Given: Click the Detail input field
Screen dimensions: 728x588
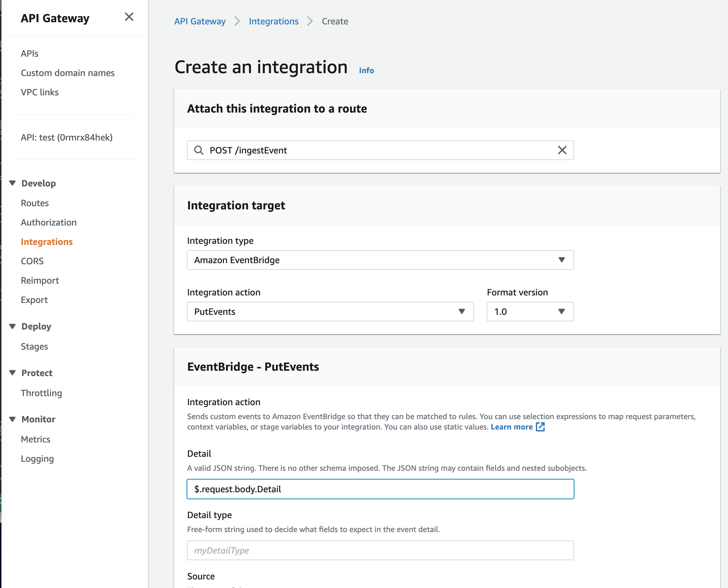Looking at the screenshot, I should click(380, 489).
